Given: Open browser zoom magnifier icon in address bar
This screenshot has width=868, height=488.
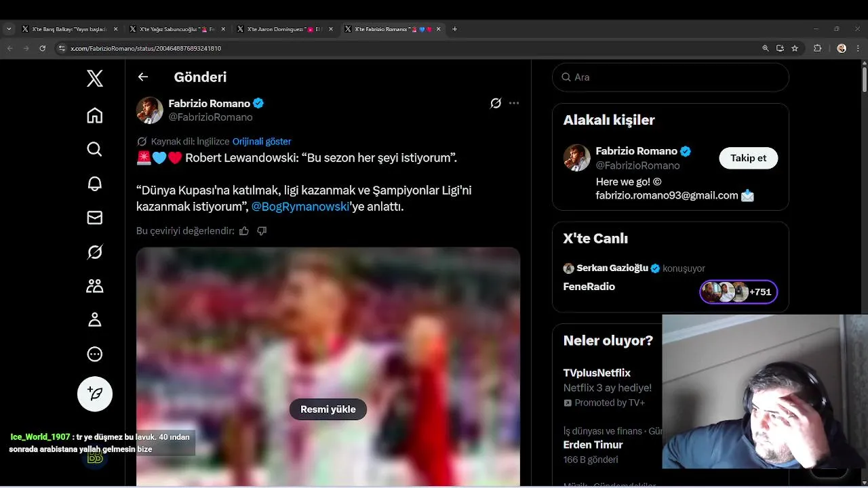Looking at the screenshot, I should (766, 48).
